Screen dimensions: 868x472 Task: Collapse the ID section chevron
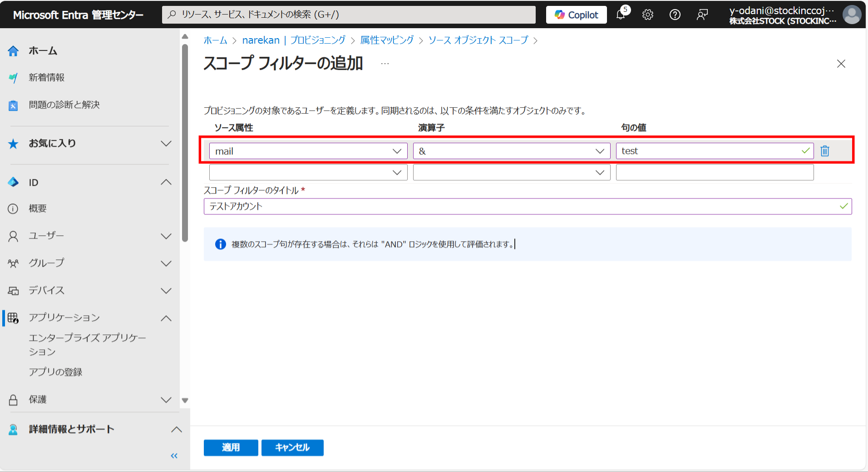(x=166, y=182)
